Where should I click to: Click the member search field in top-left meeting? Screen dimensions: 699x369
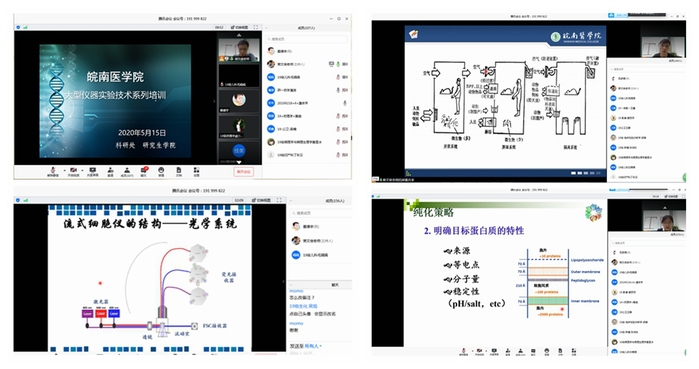(x=307, y=39)
